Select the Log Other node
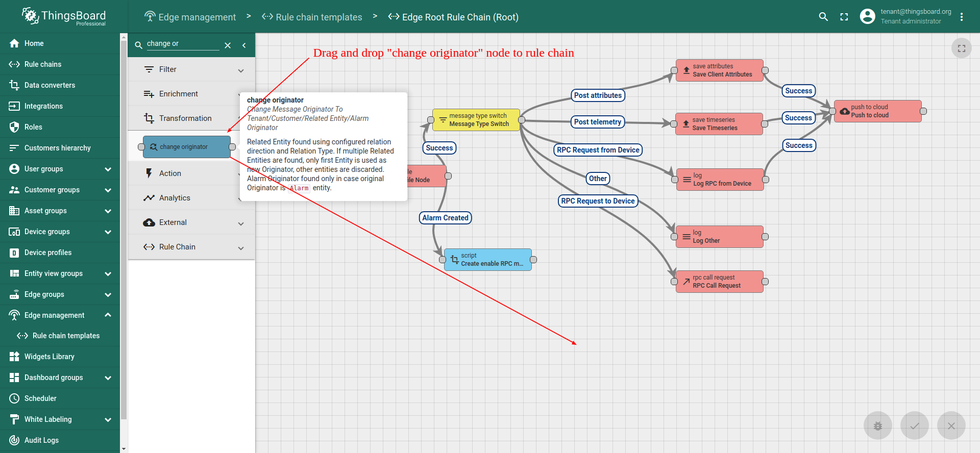 click(720, 237)
